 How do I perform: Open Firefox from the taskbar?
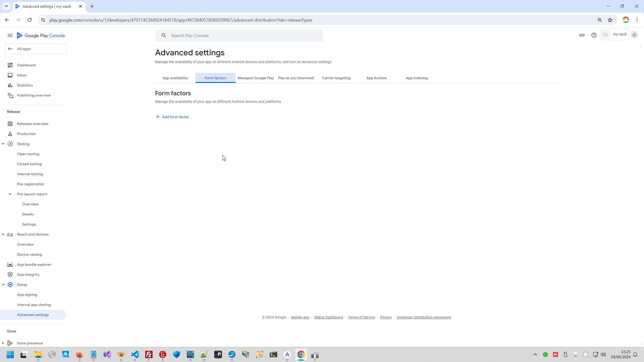pyautogui.click(x=79, y=354)
